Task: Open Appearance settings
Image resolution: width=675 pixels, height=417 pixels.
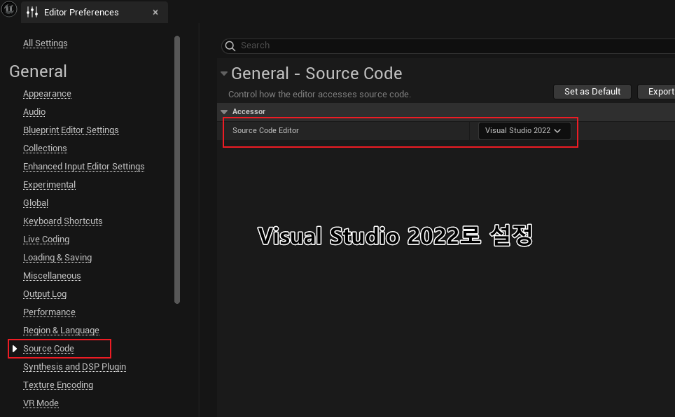Action: [x=47, y=94]
